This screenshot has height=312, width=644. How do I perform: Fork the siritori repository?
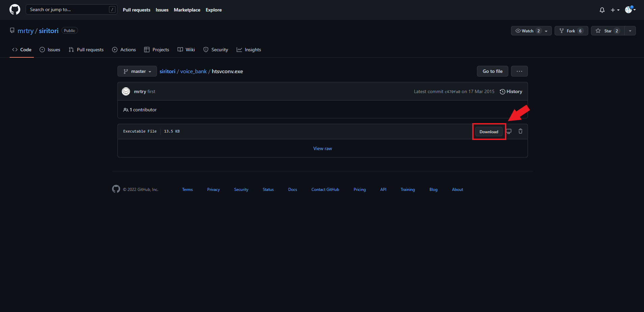571,31
